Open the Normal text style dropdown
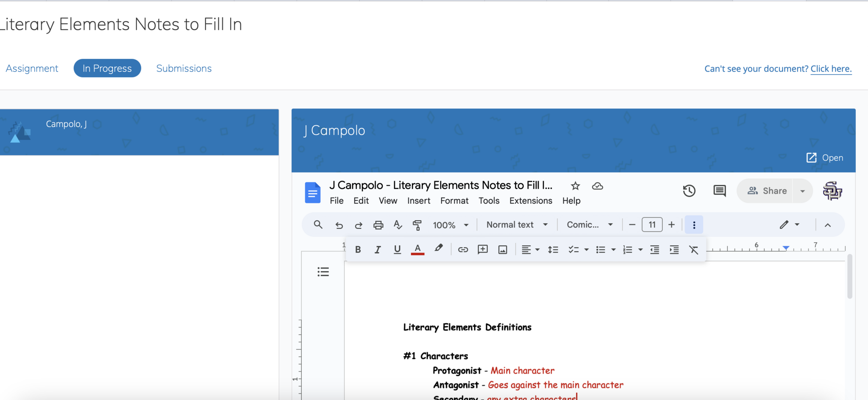Viewport: 868px width, 400px height. point(517,225)
